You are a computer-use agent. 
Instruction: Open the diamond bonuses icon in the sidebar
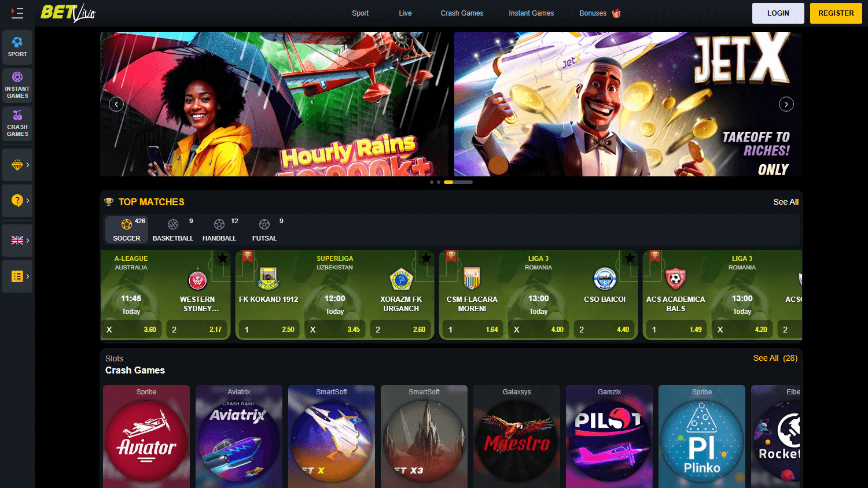pos(17,164)
